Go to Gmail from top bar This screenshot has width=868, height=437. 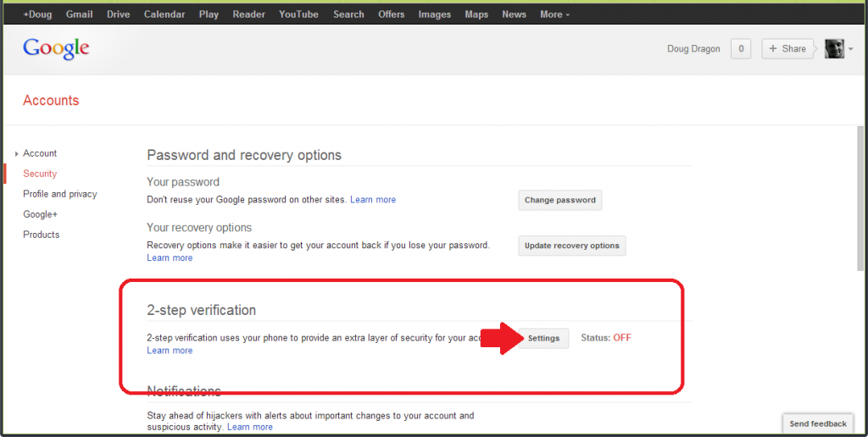pyautogui.click(x=79, y=14)
